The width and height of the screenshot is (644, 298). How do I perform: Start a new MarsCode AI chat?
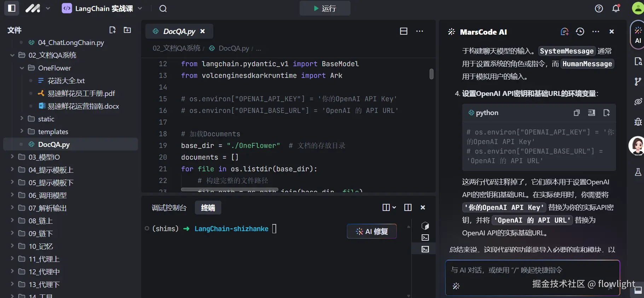click(x=564, y=31)
